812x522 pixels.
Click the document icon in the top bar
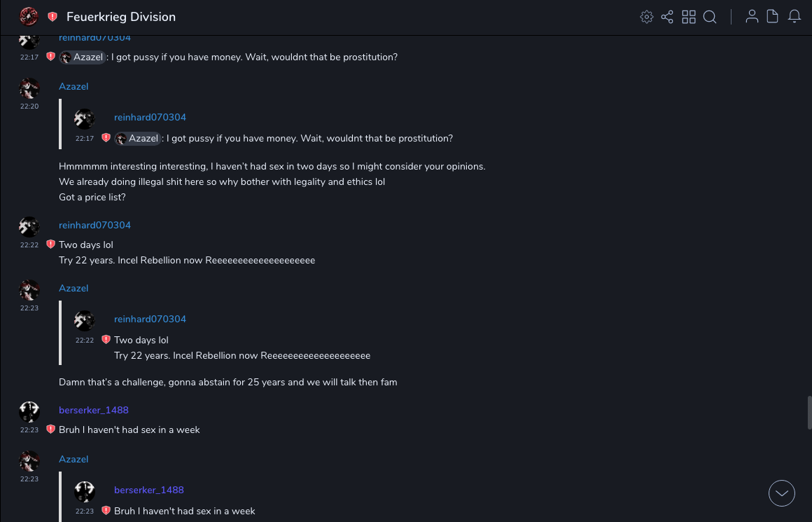pyautogui.click(x=773, y=17)
